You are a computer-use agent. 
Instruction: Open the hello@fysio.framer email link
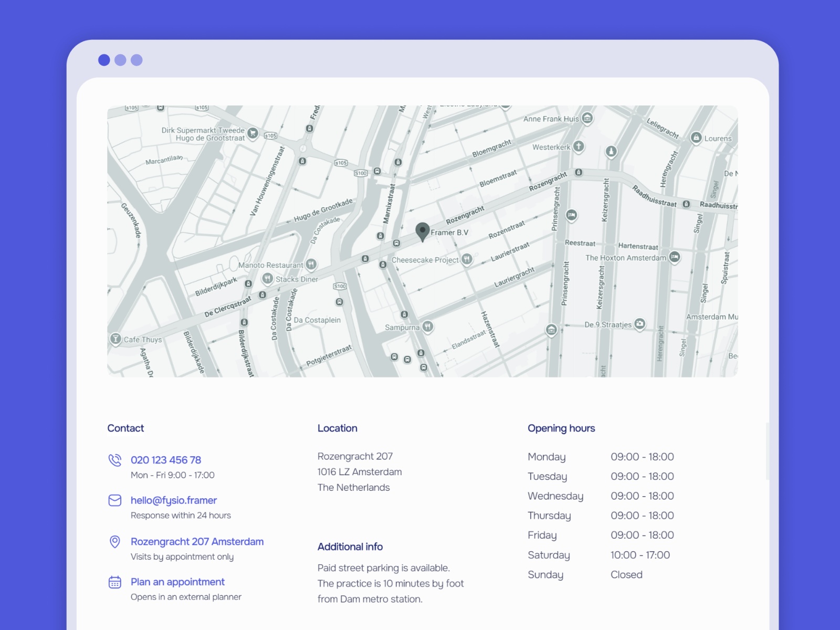(x=174, y=500)
